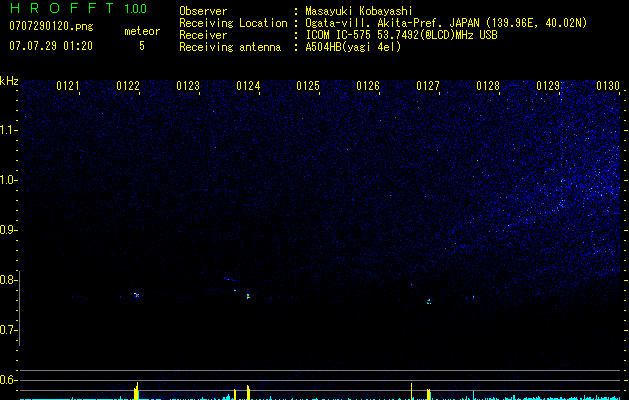Click time marker 0127
Viewport: 629px width, 400px height.
pos(428,86)
